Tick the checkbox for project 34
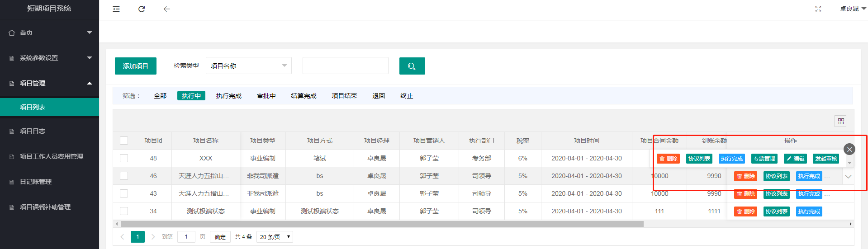This screenshot has width=868, height=249. pos(124,211)
